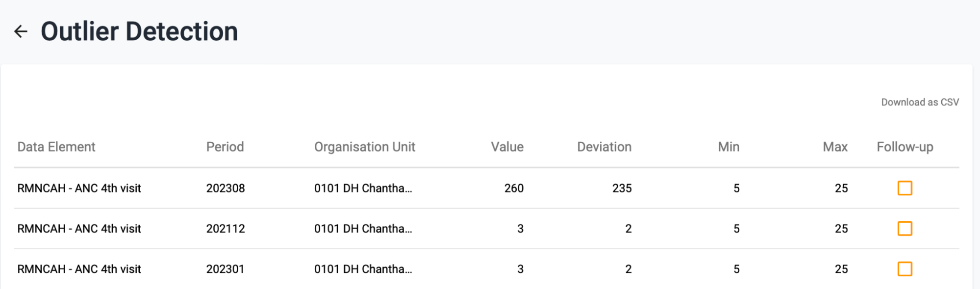Click the Outlier Detection page title
The height and width of the screenshot is (289, 980).
(139, 32)
